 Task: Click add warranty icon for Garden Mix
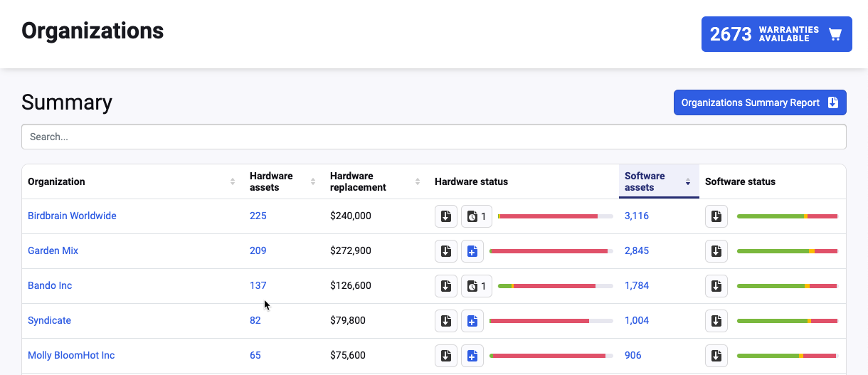tap(472, 251)
